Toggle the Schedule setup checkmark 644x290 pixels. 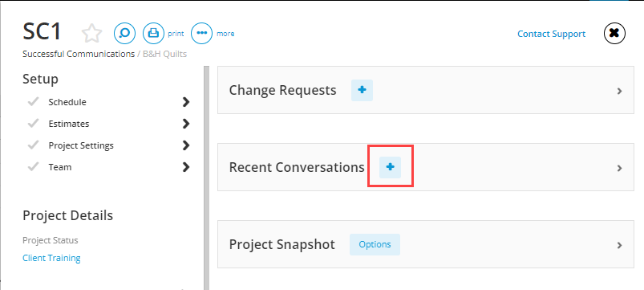(x=33, y=101)
